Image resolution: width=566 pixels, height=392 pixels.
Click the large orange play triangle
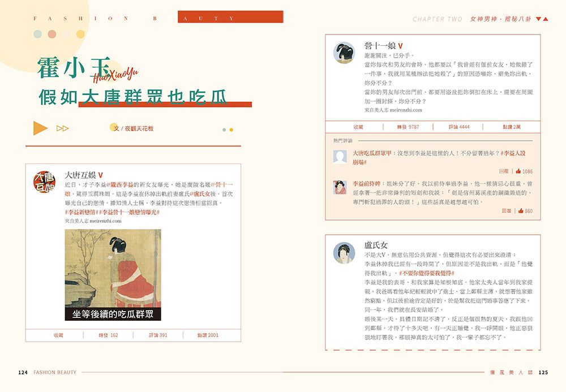pos(40,128)
